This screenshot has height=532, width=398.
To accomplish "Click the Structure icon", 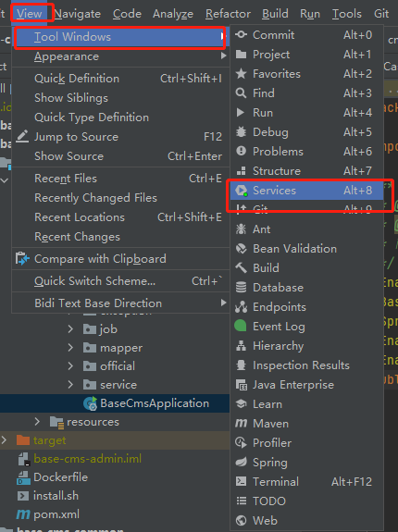I will [241, 170].
